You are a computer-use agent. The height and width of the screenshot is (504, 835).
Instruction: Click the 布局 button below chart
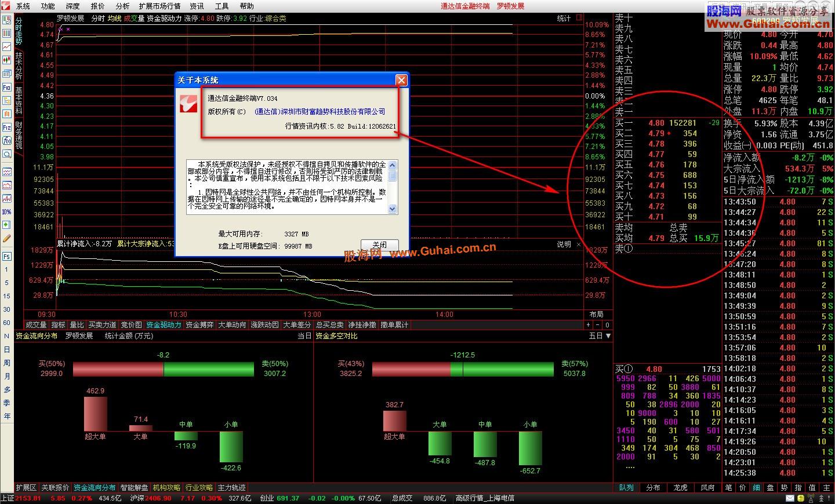click(596, 315)
